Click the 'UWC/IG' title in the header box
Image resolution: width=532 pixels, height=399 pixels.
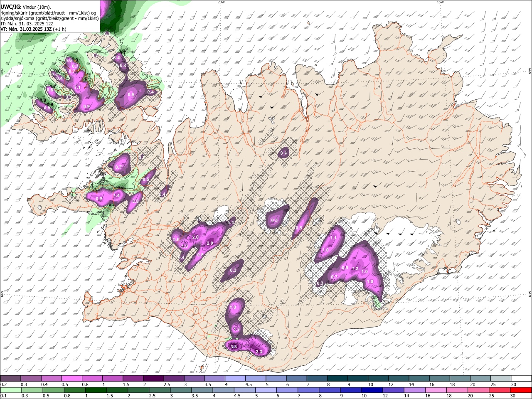click(x=10, y=7)
